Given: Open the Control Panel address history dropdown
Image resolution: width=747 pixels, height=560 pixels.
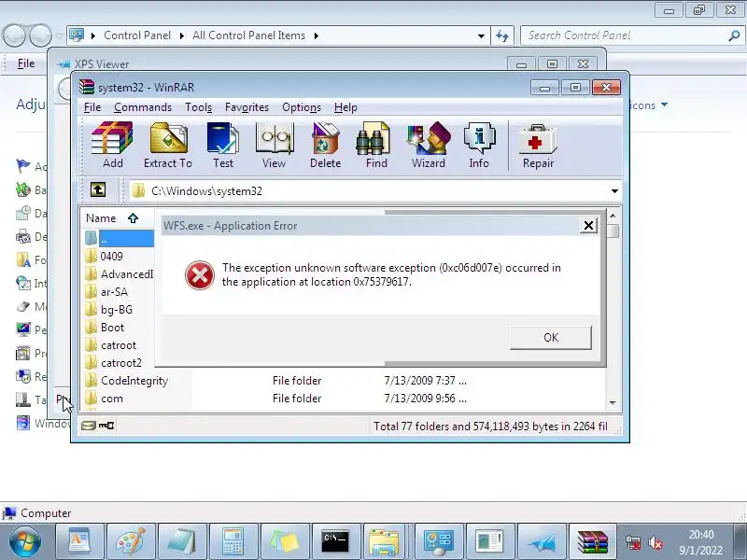Looking at the screenshot, I should coord(481,35).
